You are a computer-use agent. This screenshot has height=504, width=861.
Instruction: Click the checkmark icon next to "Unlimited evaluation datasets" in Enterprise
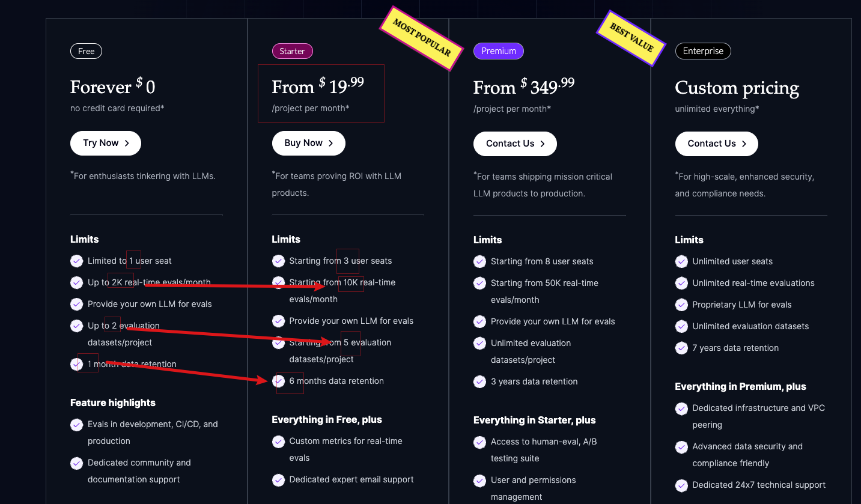point(681,326)
